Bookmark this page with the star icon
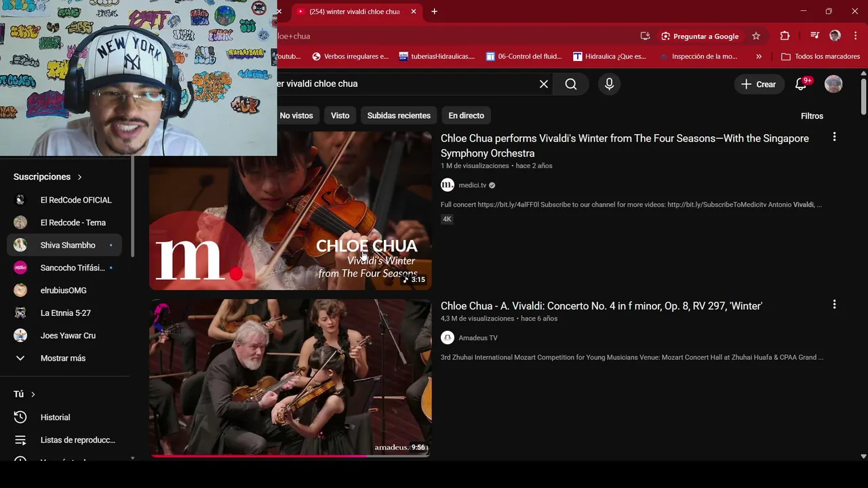 [756, 36]
